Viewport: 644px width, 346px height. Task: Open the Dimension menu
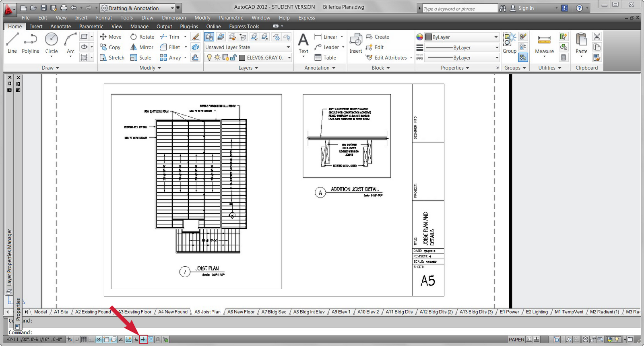click(174, 18)
